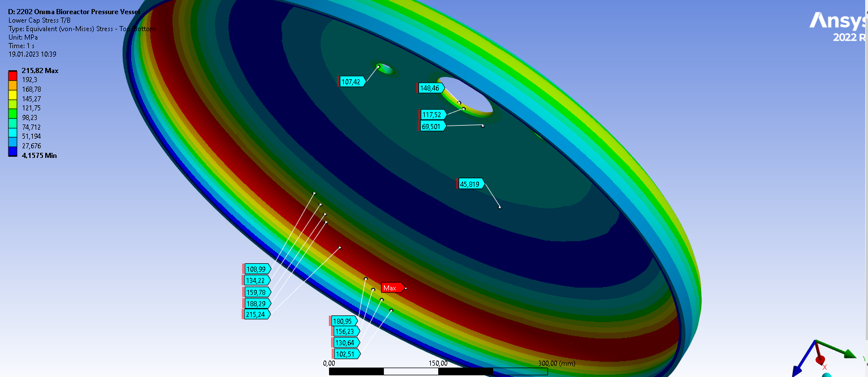This screenshot has width=868, height=377.
Task: Select the dark blue minimum legend band
Action: pyautogui.click(x=12, y=151)
